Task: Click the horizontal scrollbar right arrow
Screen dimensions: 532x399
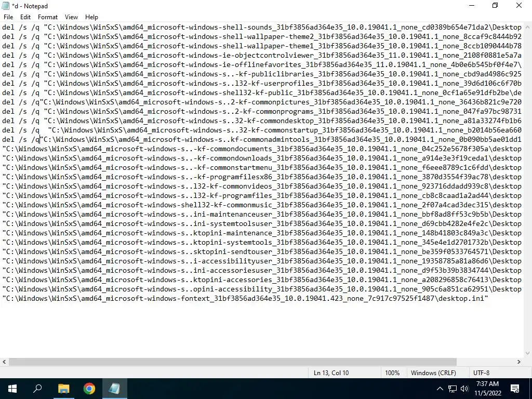Action: pyautogui.click(x=519, y=362)
